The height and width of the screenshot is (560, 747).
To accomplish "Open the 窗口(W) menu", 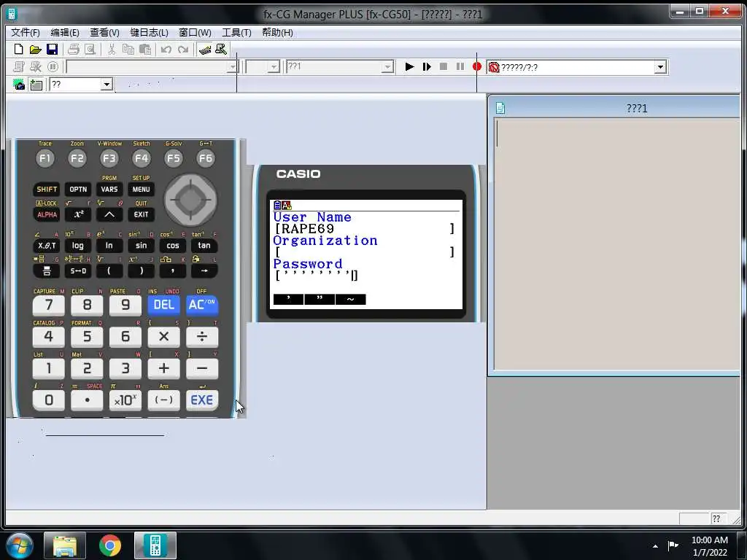I will click(x=195, y=32).
